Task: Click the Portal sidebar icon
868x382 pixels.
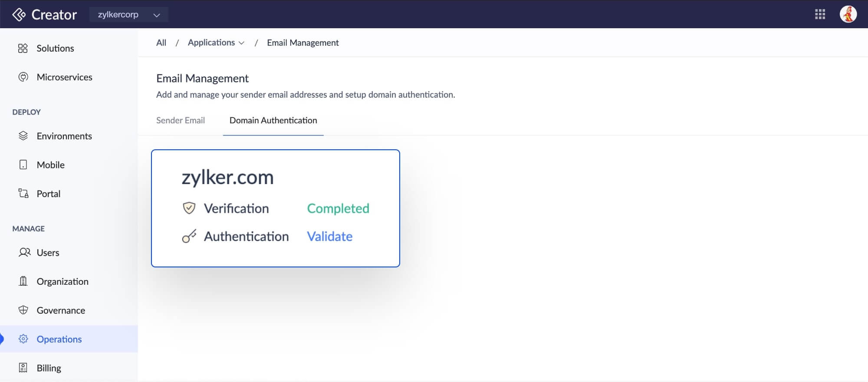Action: coord(23,194)
